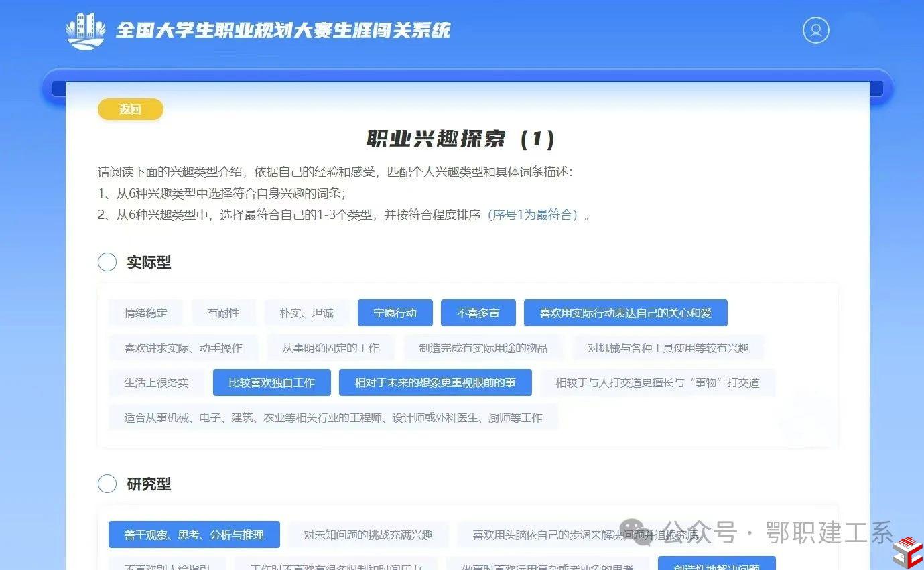Unselect the 善于观察、思考、分析与推理 tag

pyautogui.click(x=194, y=535)
